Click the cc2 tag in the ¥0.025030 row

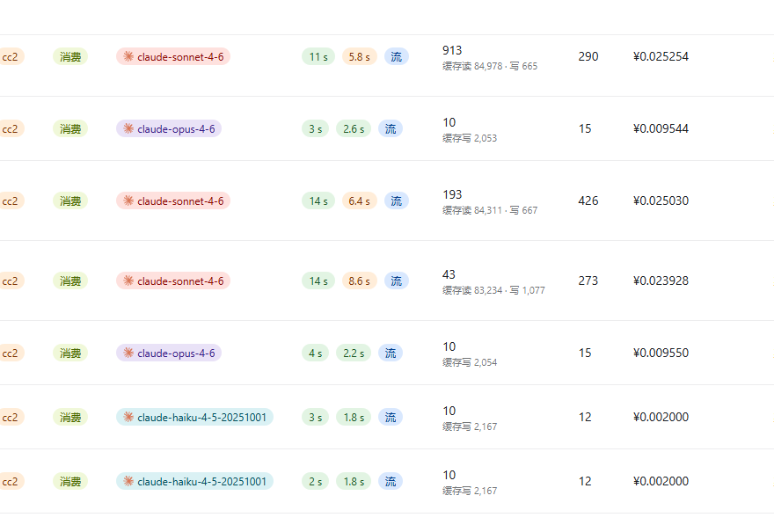pyautogui.click(x=11, y=200)
